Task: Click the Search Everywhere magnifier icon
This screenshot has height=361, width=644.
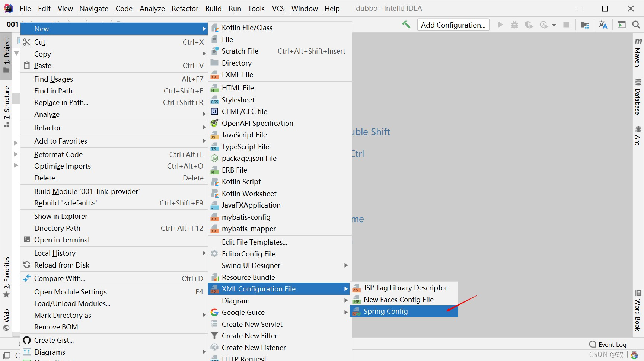Action: pyautogui.click(x=636, y=25)
